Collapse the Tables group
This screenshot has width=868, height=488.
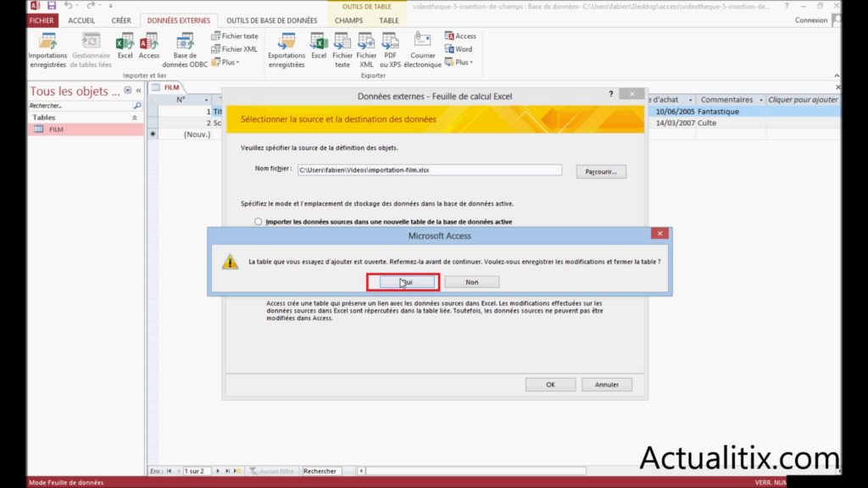[135, 118]
